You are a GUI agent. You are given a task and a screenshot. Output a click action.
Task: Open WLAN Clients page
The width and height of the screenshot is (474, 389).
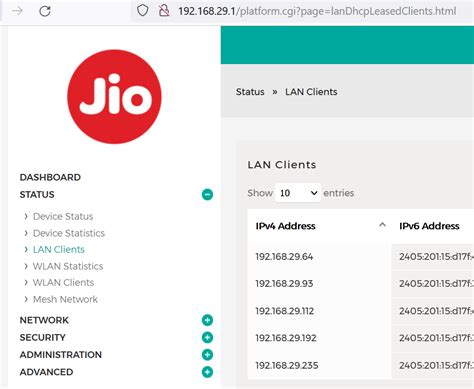[63, 283]
